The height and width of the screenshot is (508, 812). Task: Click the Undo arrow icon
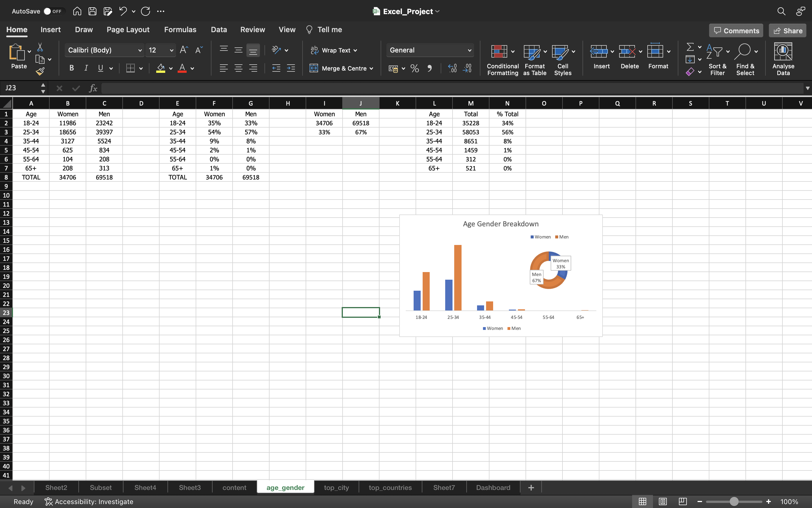123,11
